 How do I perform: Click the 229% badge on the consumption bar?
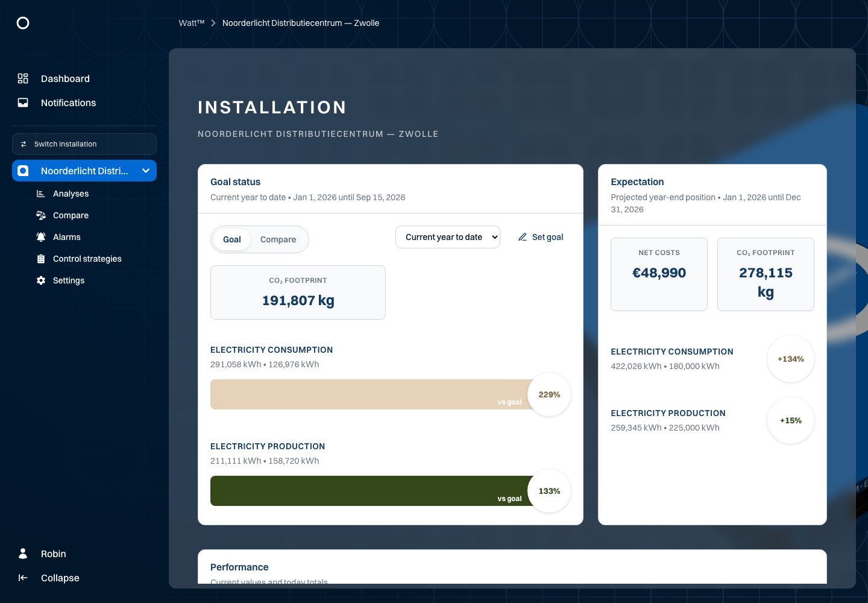(549, 394)
